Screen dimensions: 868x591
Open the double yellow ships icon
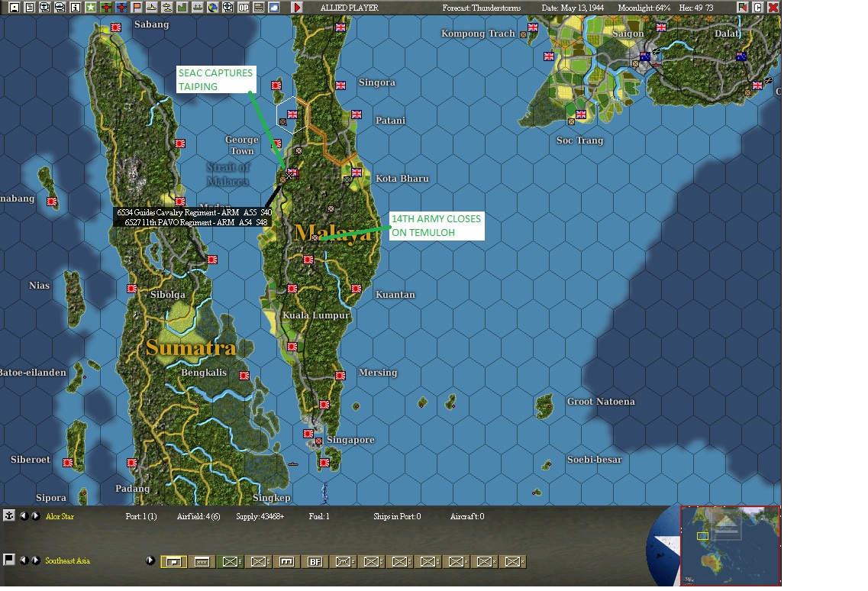pyautogui.click(x=166, y=8)
